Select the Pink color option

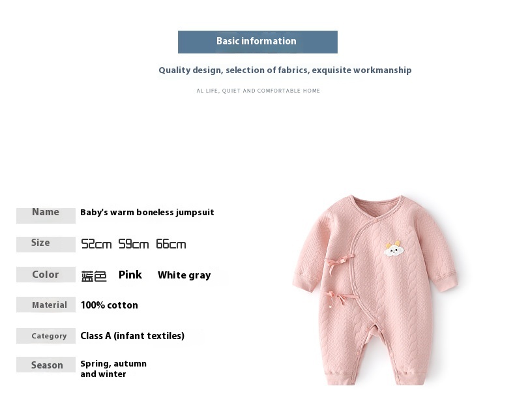(x=130, y=275)
